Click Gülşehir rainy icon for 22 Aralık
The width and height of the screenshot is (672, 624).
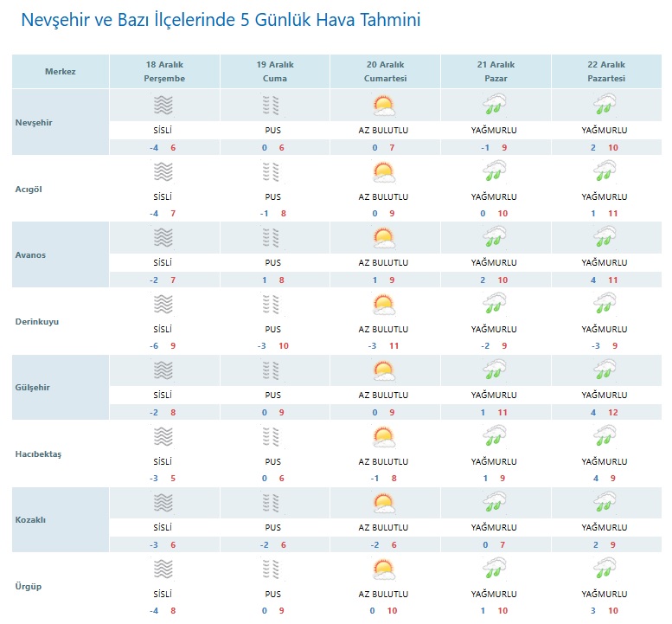pyautogui.click(x=605, y=371)
